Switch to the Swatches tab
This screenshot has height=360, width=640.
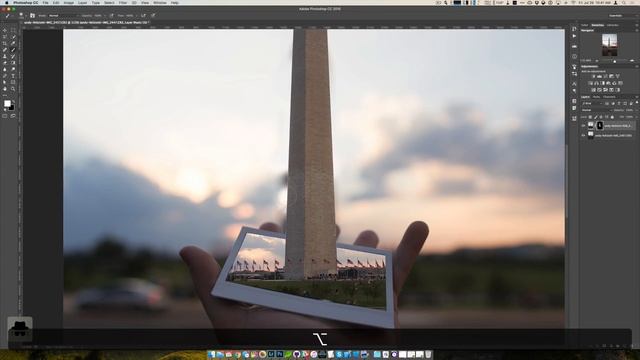598,25
